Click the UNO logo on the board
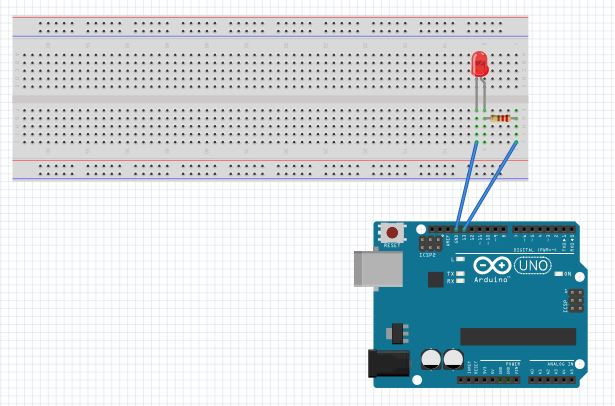The height and width of the screenshot is (406, 615). [533, 266]
